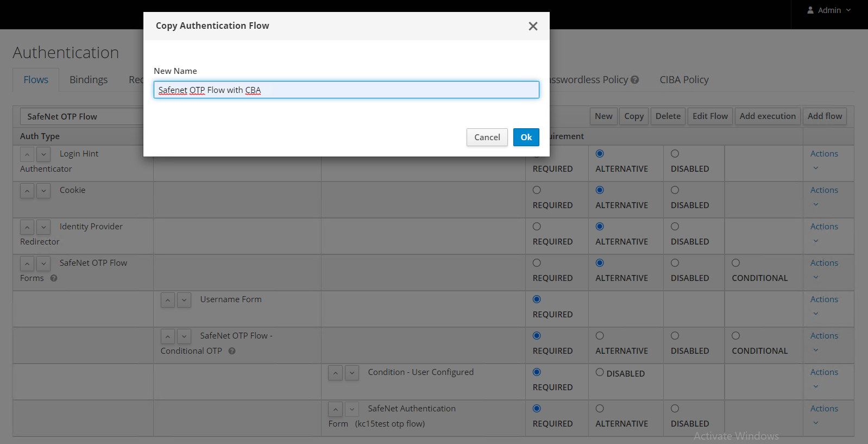Move Identity Provider Redirector up
The width and height of the screenshot is (868, 444).
(27, 227)
